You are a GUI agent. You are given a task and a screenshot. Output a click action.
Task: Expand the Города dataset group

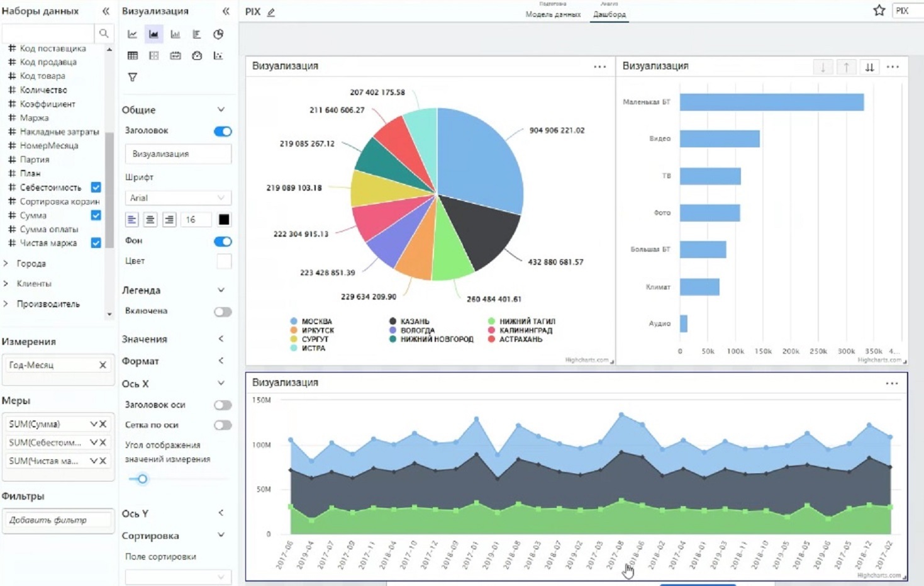[x=6, y=263]
